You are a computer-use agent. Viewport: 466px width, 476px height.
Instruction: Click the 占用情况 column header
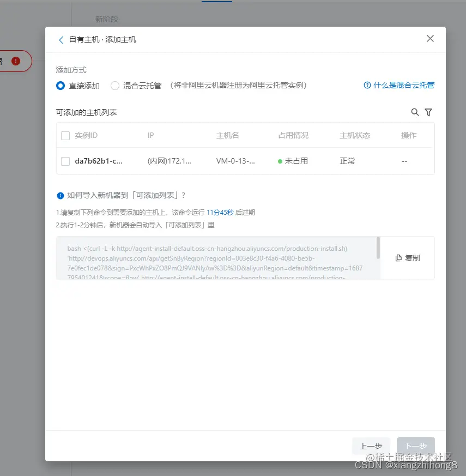pyautogui.click(x=293, y=135)
